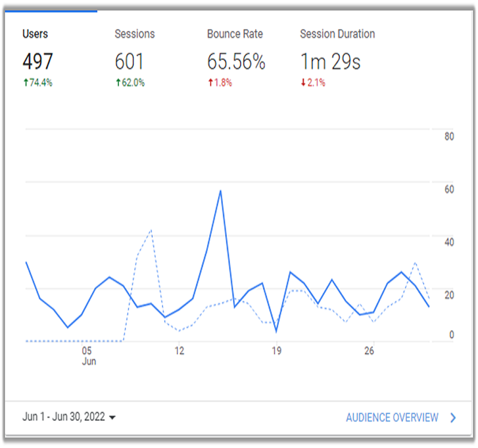The height and width of the screenshot is (448, 478).
Task: Click the 497 users total value
Action: coord(38,62)
